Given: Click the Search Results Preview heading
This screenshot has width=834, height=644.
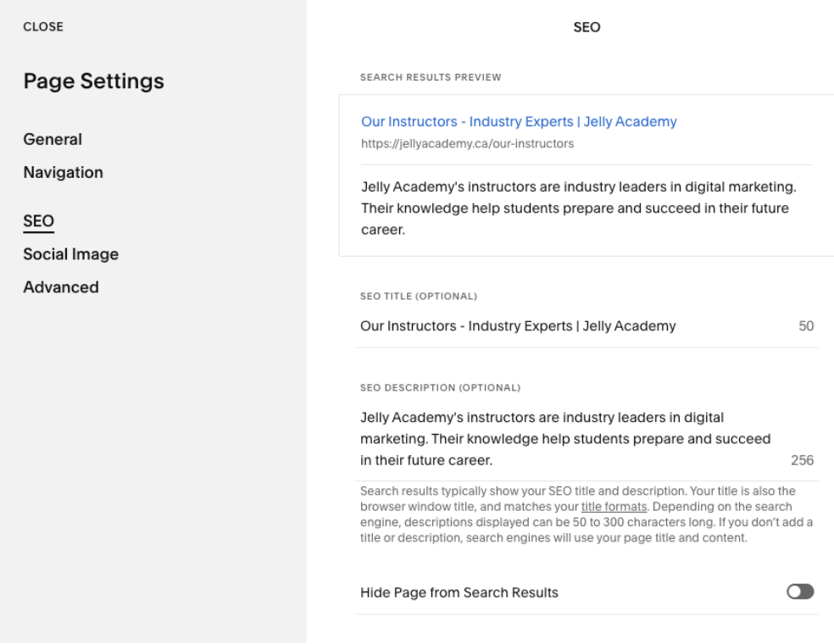Looking at the screenshot, I should (431, 77).
